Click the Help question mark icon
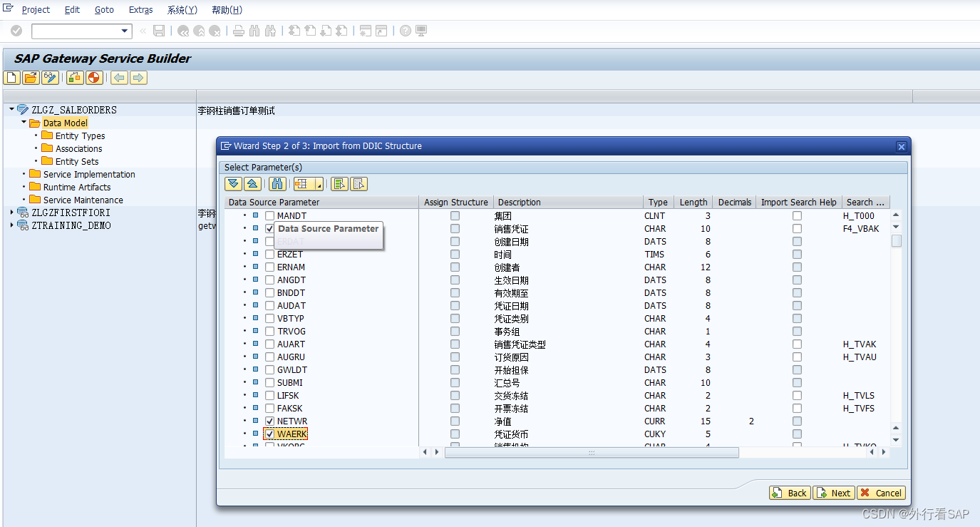This screenshot has height=527, width=980. pos(406,31)
